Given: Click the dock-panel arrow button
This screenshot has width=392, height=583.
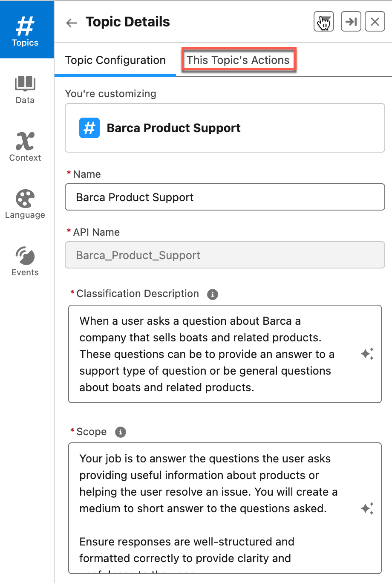Looking at the screenshot, I should pyautogui.click(x=351, y=22).
